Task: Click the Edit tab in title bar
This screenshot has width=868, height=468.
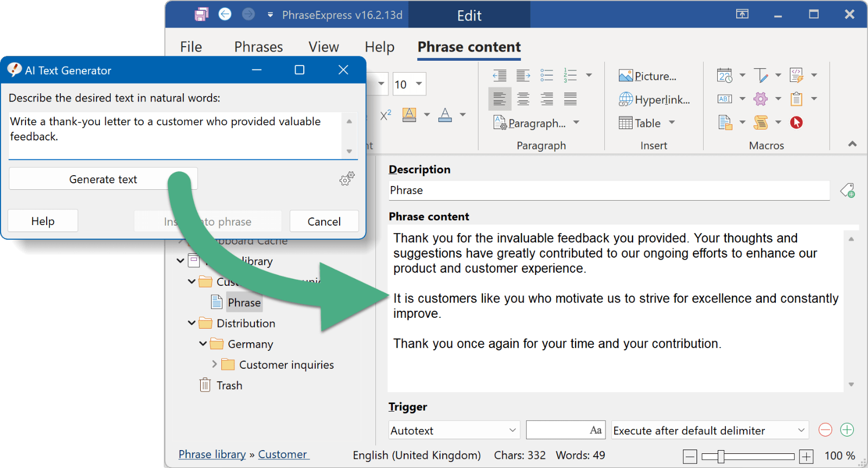Action: coord(469,15)
